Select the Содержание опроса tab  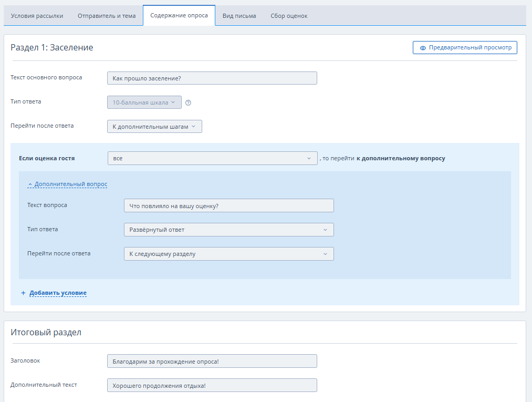pyautogui.click(x=179, y=15)
